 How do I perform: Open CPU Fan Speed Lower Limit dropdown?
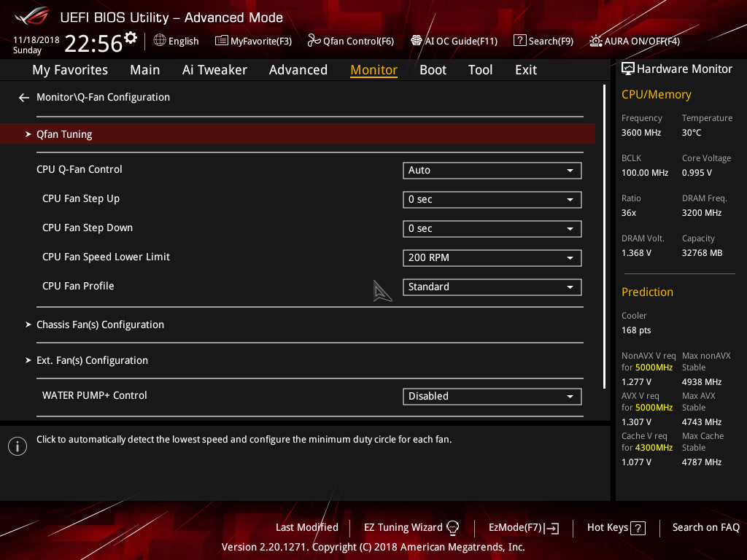tap(492, 258)
